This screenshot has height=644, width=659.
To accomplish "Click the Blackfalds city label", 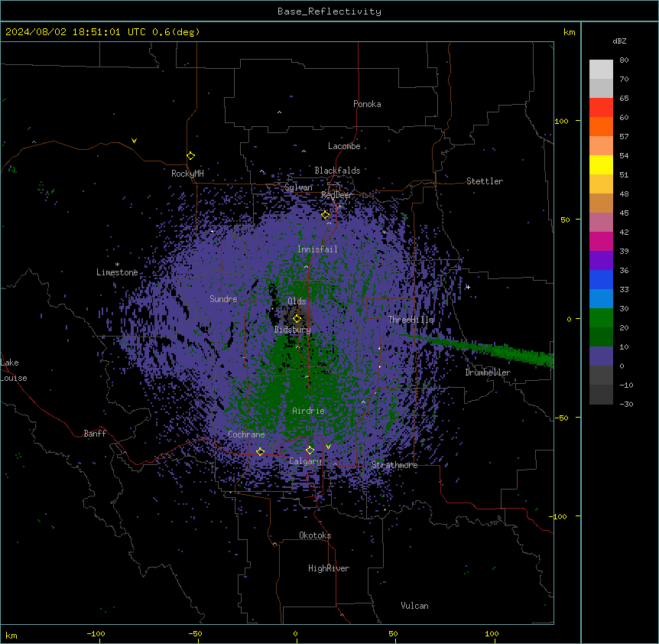I will (337, 171).
